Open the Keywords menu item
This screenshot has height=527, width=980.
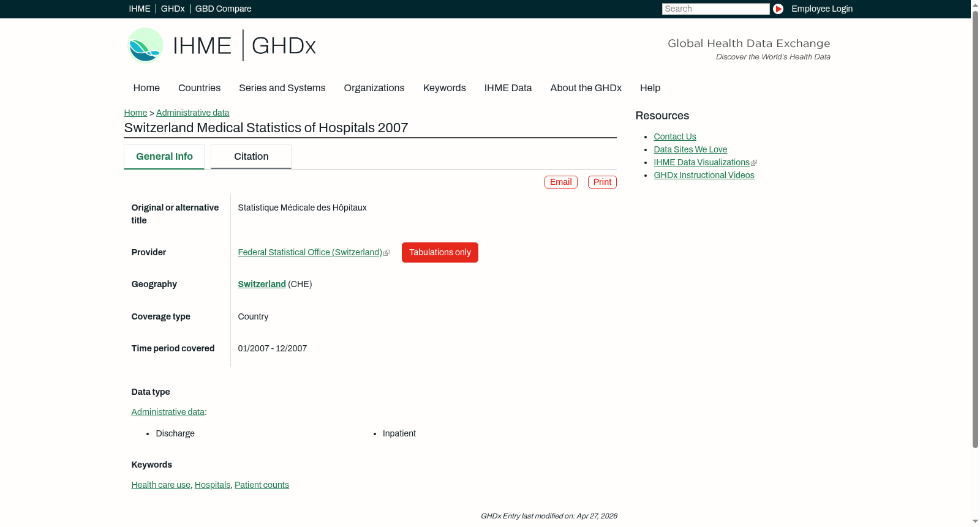(x=445, y=88)
